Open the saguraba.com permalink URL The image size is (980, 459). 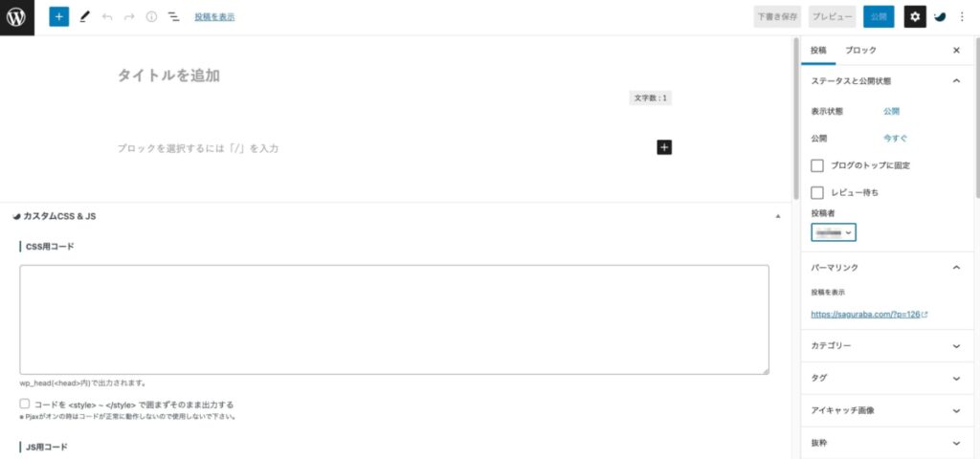point(865,315)
